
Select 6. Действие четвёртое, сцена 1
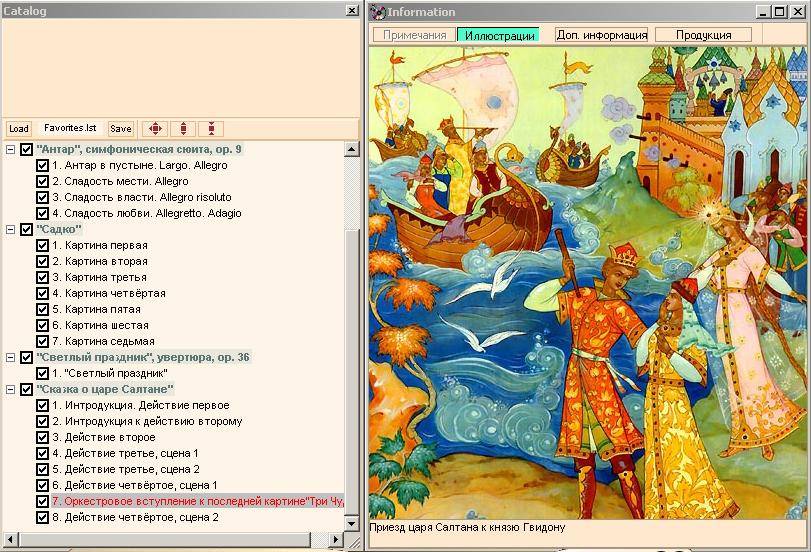point(134,485)
